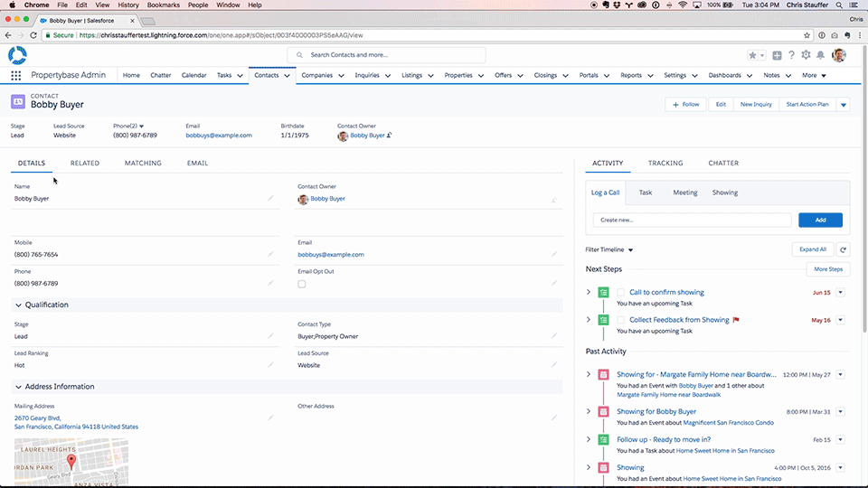Click the search magnifier icon in search bar
This screenshot has height=488, width=868.
click(x=299, y=55)
